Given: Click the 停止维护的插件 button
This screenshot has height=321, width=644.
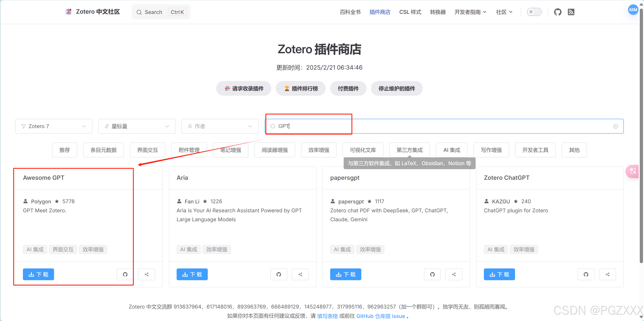Looking at the screenshot, I should click(x=397, y=89).
